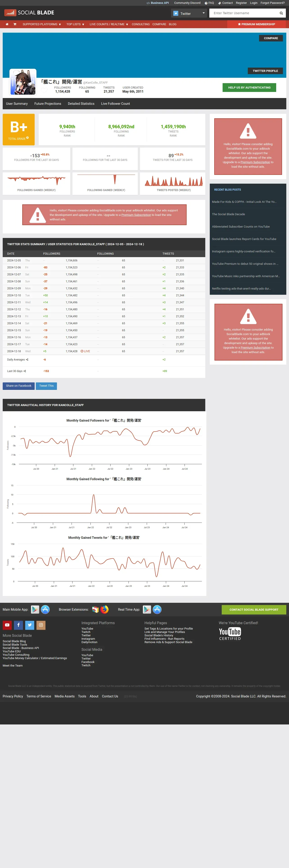
Task: Click the 2024-12-10 date cell
Action: tap(14, 295)
